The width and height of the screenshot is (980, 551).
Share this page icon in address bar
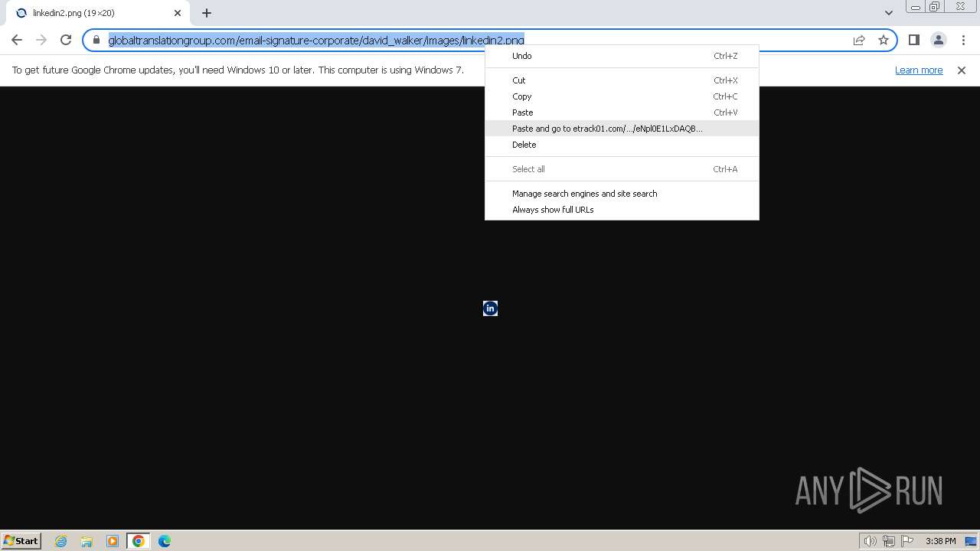click(x=859, y=40)
